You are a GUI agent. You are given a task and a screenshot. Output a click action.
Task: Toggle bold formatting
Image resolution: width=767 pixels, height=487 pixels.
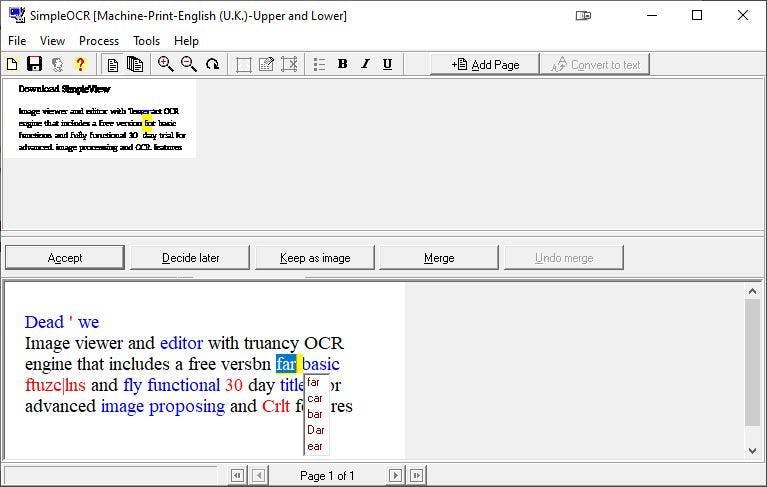coord(342,64)
